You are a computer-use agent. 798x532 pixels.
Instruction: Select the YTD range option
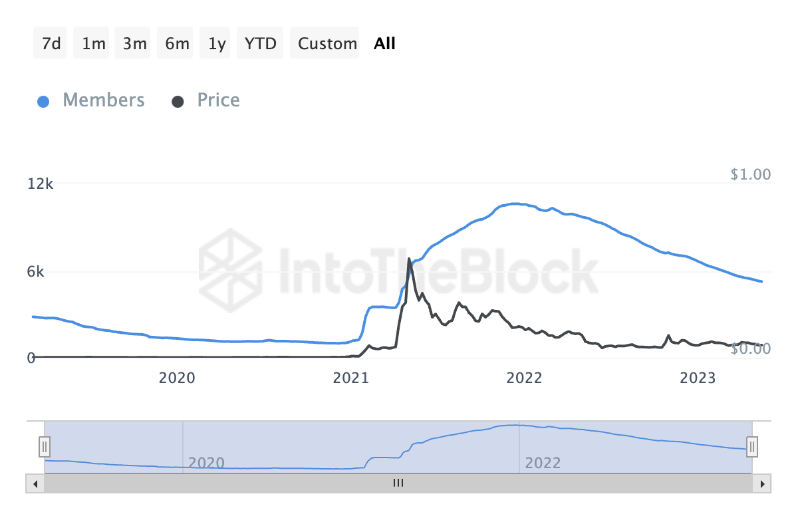point(260,44)
